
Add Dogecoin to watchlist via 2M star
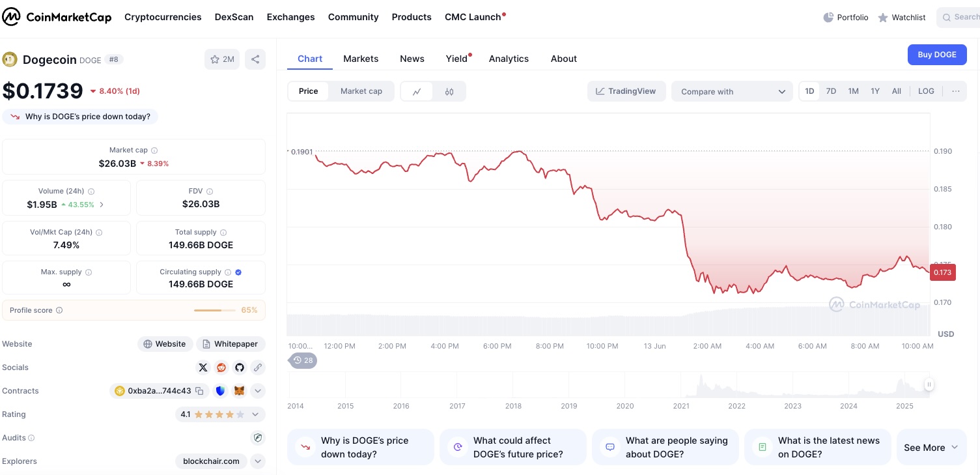pyautogui.click(x=222, y=59)
